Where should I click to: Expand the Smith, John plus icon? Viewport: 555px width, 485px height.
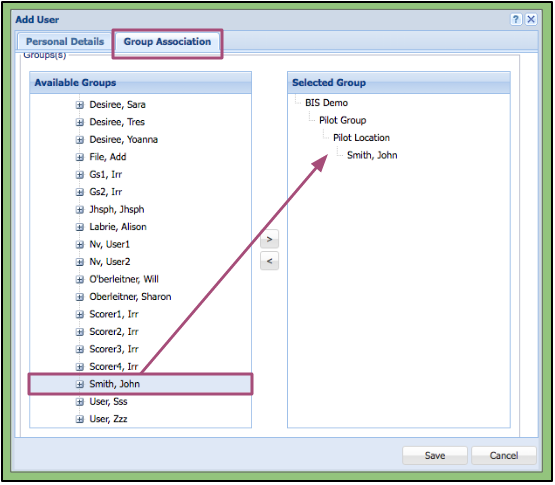pyautogui.click(x=80, y=384)
